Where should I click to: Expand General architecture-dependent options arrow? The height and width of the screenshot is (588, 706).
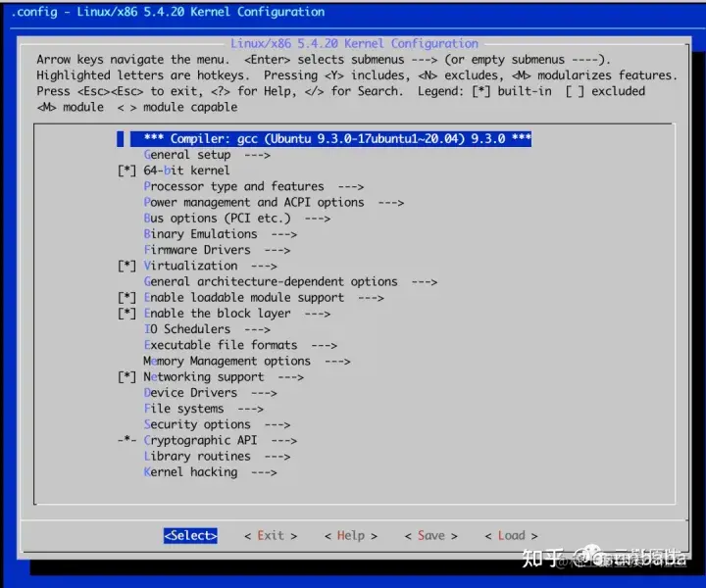click(425, 282)
